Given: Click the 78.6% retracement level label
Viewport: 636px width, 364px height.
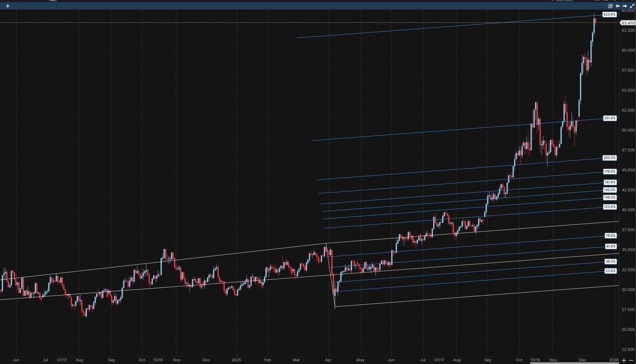Looking at the screenshot, I should (610, 235).
